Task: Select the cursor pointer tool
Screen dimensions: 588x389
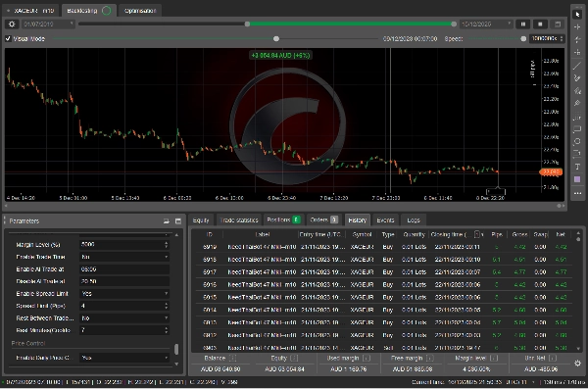Action: coord(577,14)
